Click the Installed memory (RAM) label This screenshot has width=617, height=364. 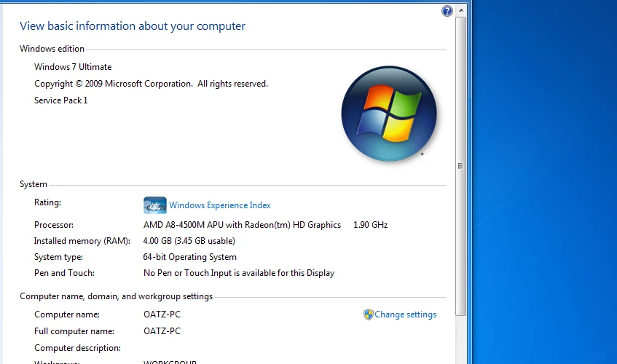pos(82,240)
